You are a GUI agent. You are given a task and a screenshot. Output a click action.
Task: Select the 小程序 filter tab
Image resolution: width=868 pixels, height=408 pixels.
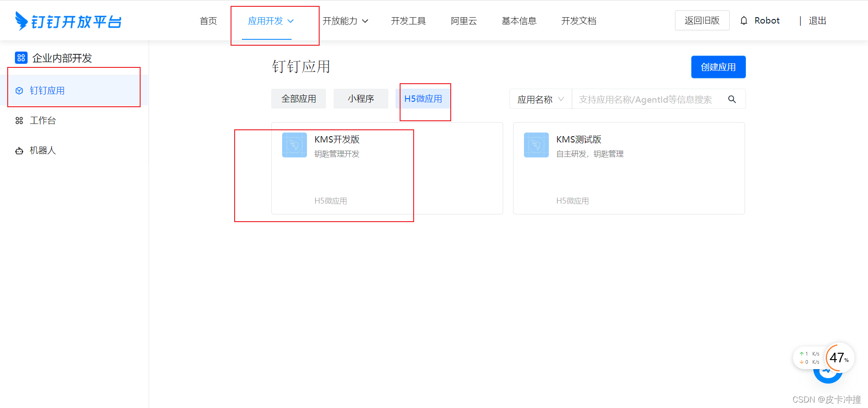tap(361, 98)
